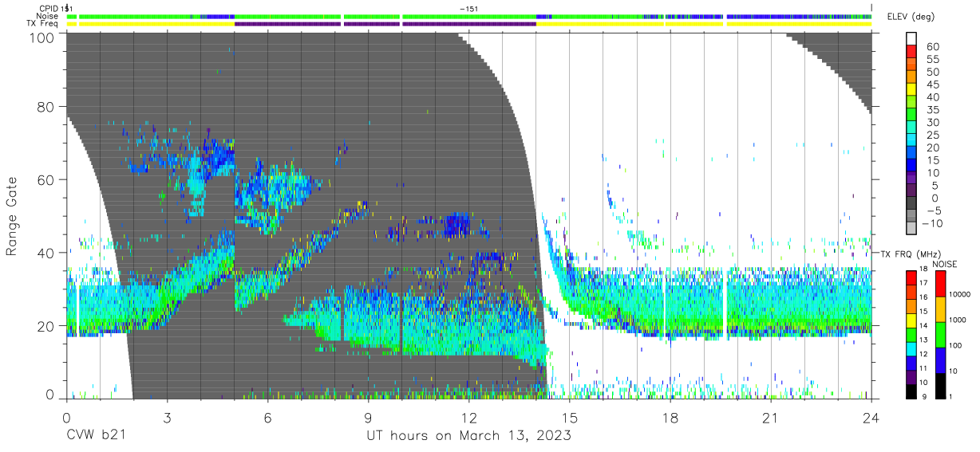
Task: Click the '9' tick on UT hours axis
Action: click(x=368, y=417)
